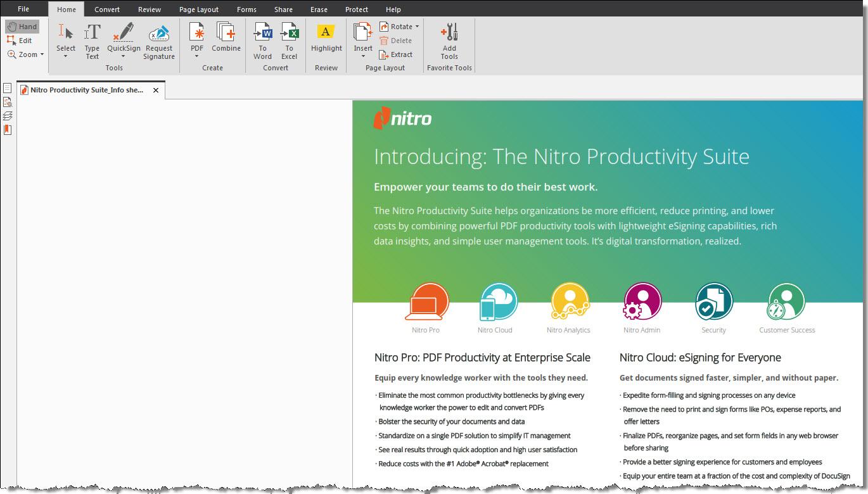Select the Highlight tool

click(x=326, y=38)
